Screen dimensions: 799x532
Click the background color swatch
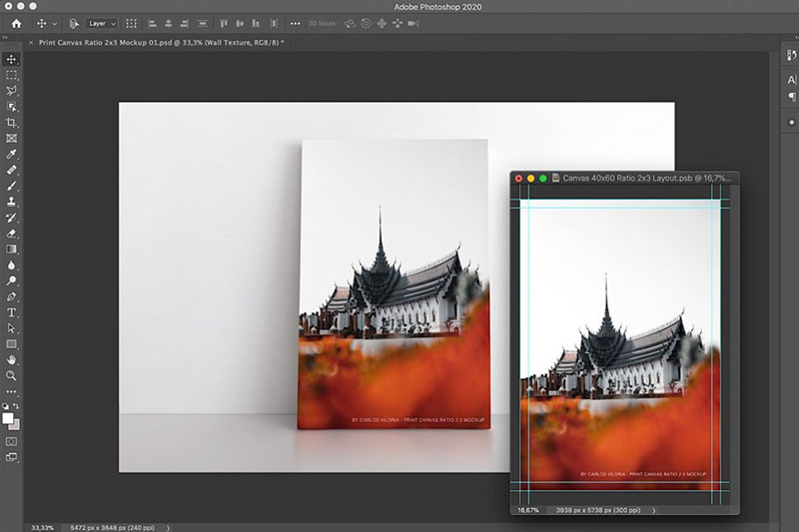tap(16, 425)
